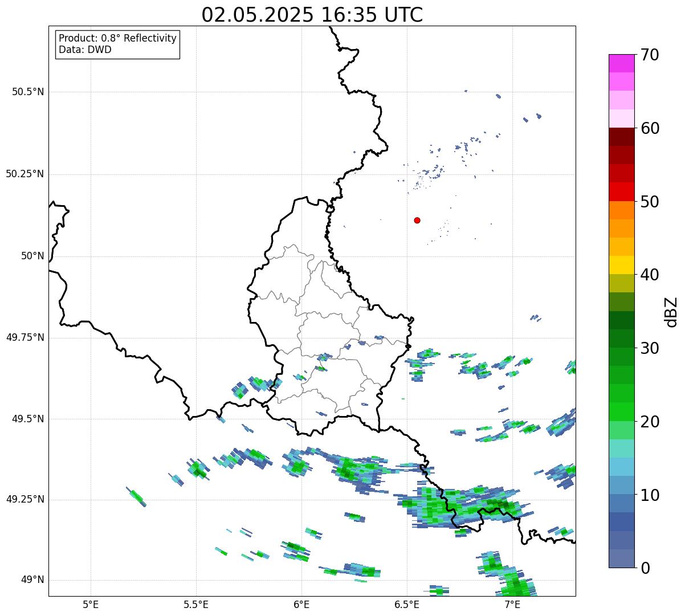
Task: Click the colorbar value 70
Action: click(650, 55)
